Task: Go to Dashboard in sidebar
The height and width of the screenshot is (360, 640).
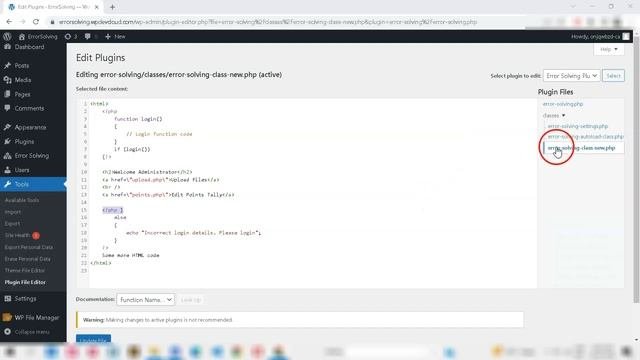Action: coord(29,47)
